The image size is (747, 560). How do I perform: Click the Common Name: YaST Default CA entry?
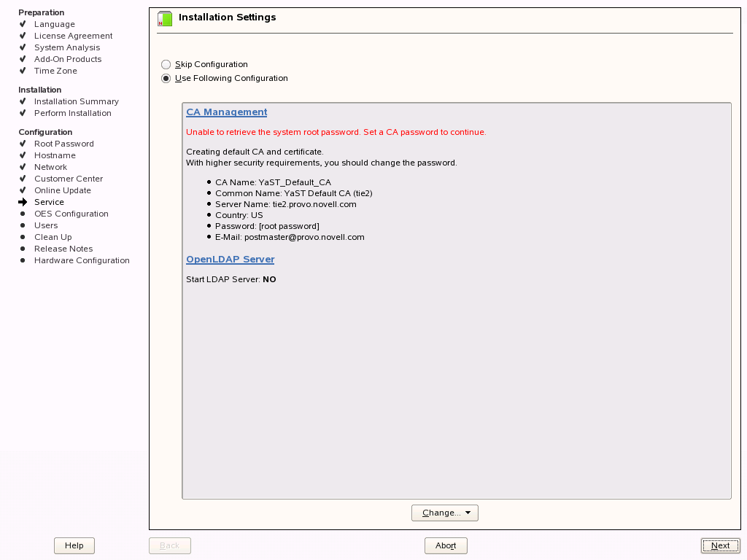click(294, 193)
